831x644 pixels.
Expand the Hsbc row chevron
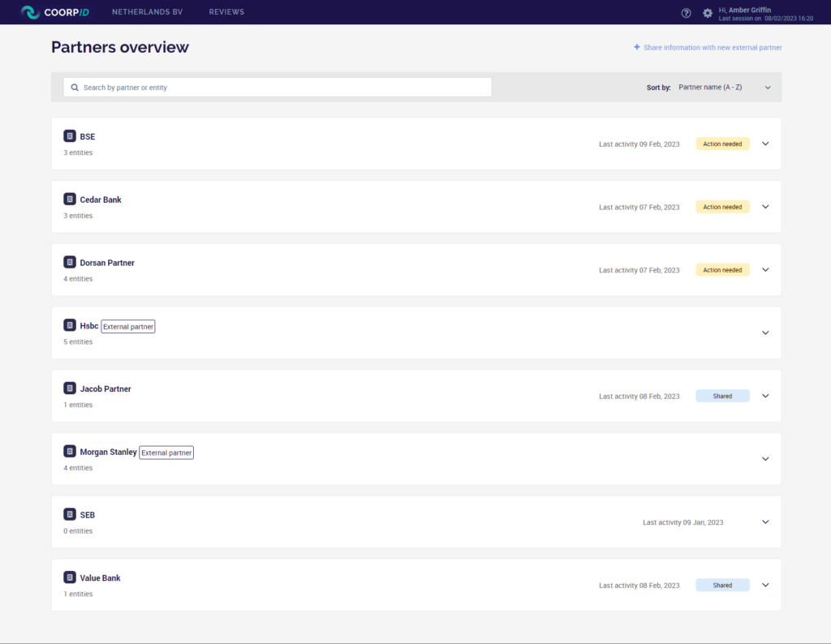(765, 333)
